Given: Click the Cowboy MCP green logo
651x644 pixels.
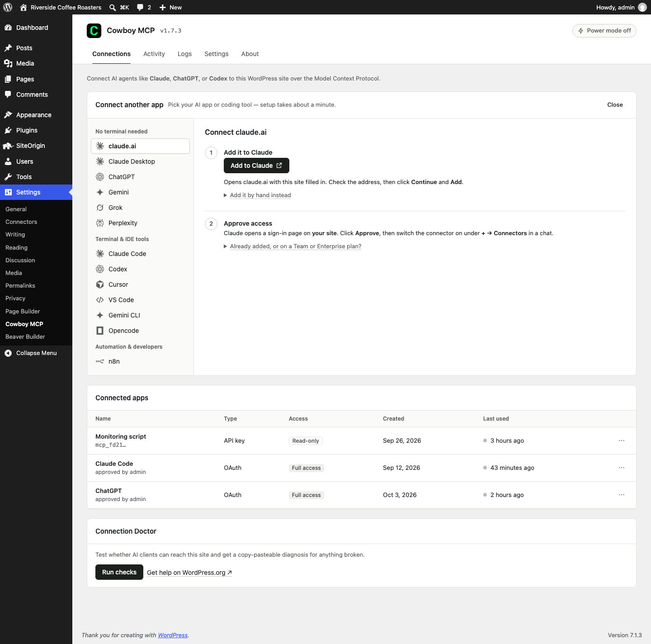Looking at the screenshot, I should [x=94, y=31].
